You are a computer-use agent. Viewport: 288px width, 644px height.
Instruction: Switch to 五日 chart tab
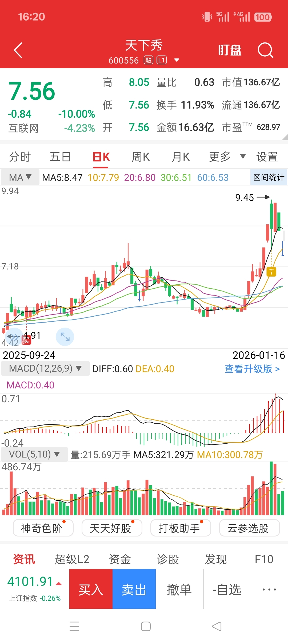pos(60,157)
